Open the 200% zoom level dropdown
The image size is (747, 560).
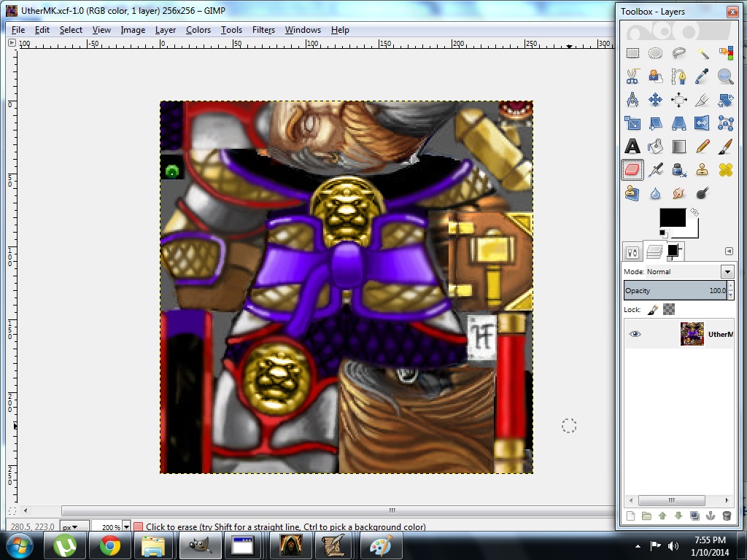126,526
